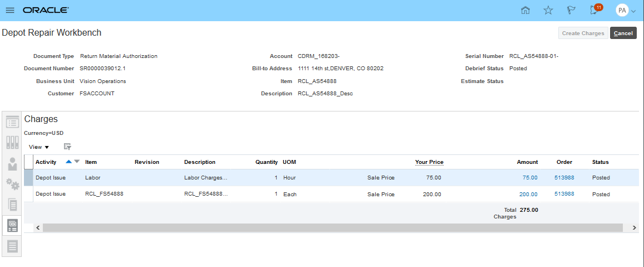Open the hamburger navigator menu
This screenshot has width=644, height=267.
pos(10,10)
